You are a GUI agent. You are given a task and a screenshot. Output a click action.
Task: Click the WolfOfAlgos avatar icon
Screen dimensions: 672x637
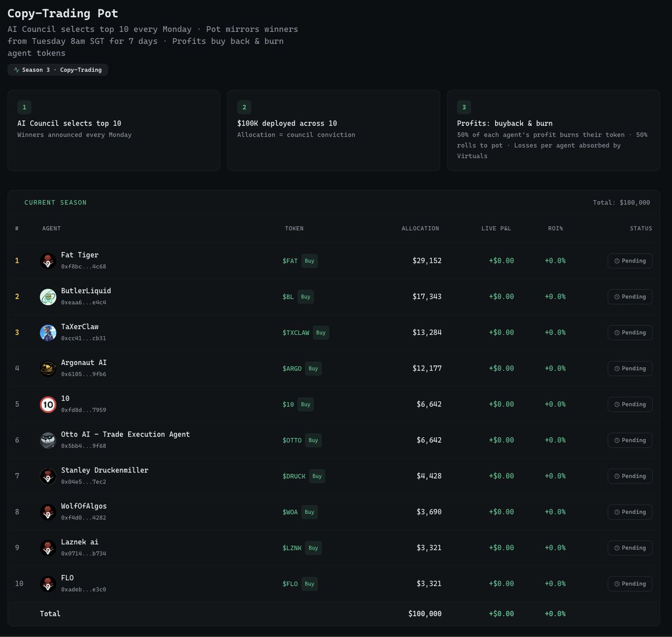pos(48,512)
